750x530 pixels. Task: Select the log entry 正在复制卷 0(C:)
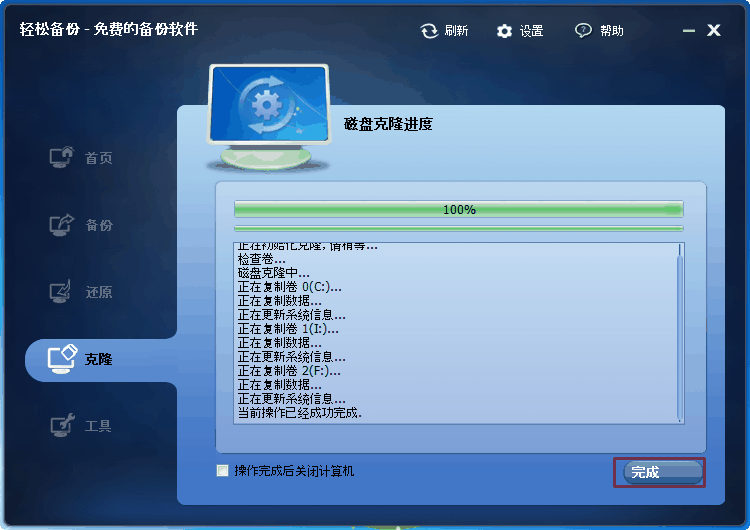pyautogui.click(x=289, y=286)
